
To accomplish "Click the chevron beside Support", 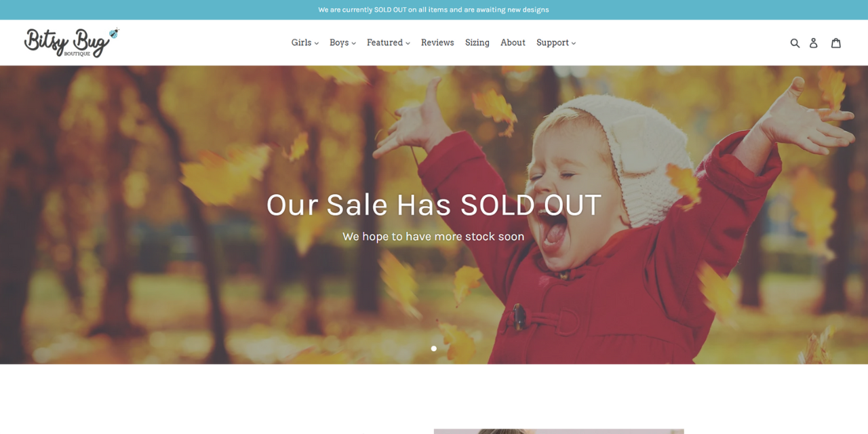I will [x=574, y=43].
